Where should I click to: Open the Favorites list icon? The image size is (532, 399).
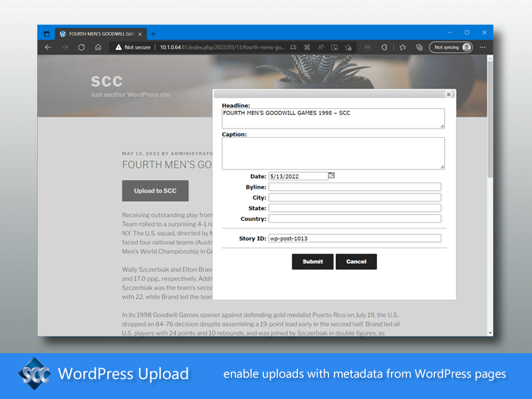point(403,47)
